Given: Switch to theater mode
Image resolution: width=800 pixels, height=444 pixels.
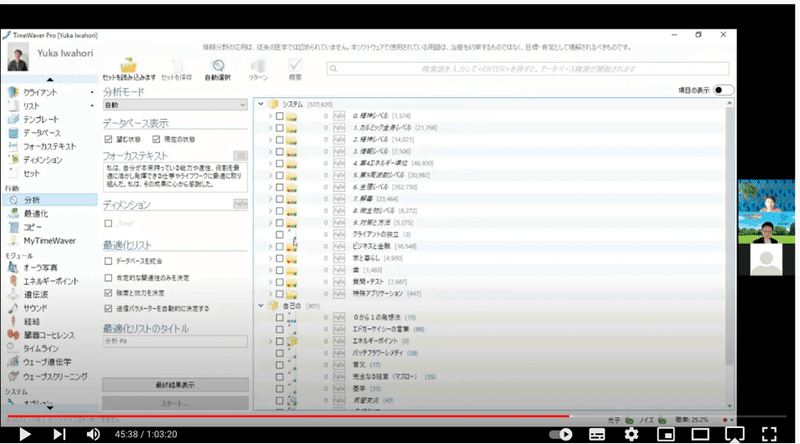Looking at the screenshot, I should [x=700, y=434].
